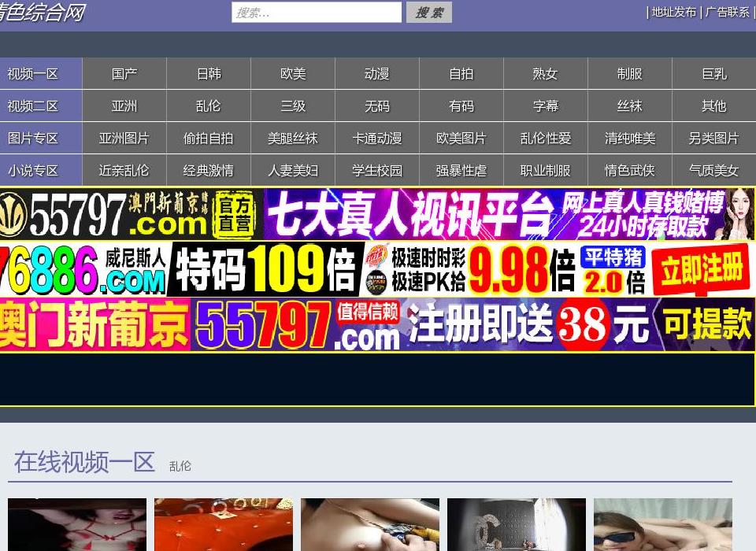Open the 自拍 category
The width and height of the screenshot is (756, 551).
click(x=461, y=74)
